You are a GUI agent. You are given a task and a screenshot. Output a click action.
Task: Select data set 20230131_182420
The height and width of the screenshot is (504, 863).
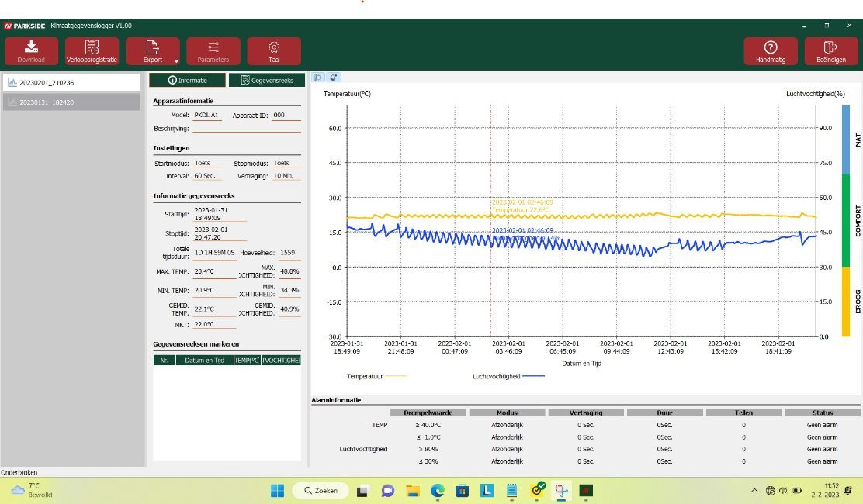71,102
